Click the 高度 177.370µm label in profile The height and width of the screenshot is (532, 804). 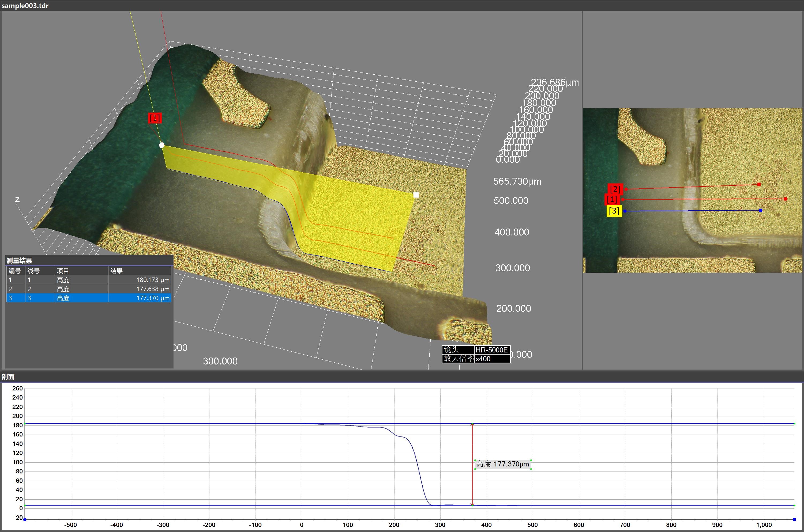point(502,464)
